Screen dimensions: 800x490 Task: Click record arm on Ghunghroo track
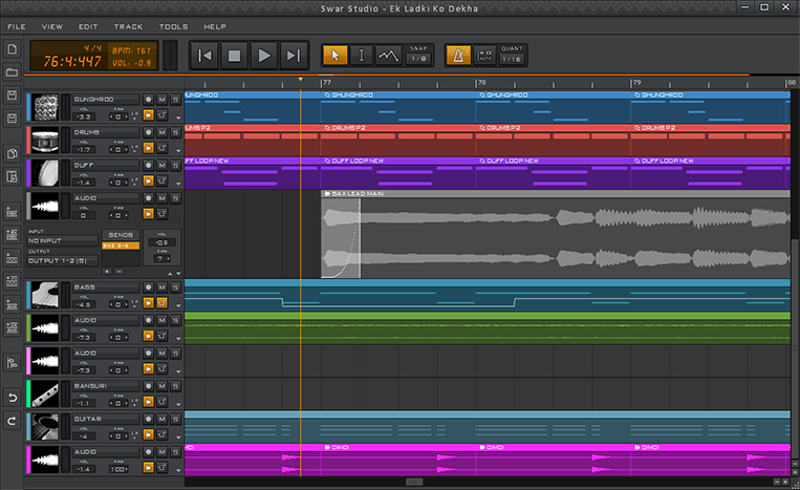click(x=148, y=100)
